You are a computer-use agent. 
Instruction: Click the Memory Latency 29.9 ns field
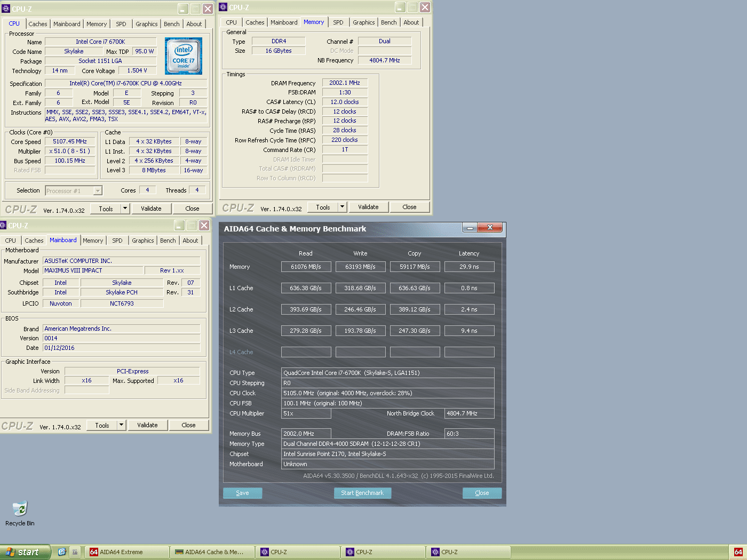pos(469,267)
